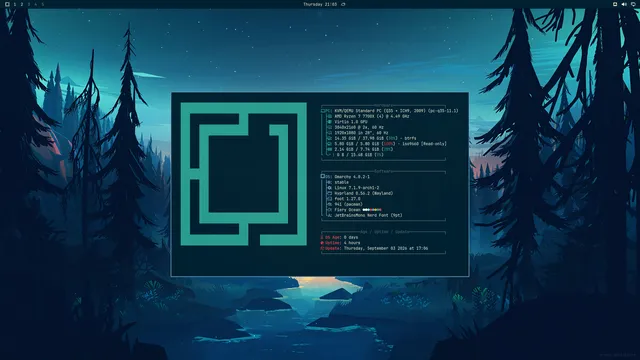Click the packages icon beside 941 (pacman)
The image size is (640, 360).
point(329,204)
